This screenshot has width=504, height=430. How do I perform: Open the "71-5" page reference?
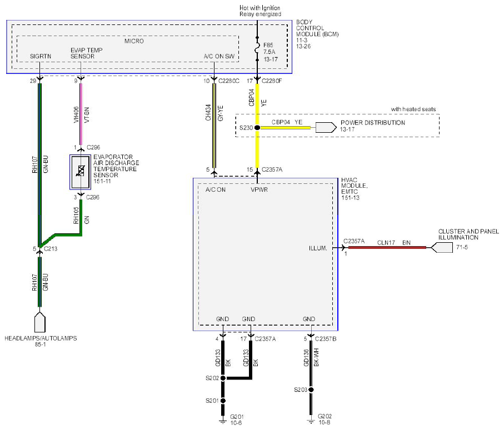tap(462, 247)
